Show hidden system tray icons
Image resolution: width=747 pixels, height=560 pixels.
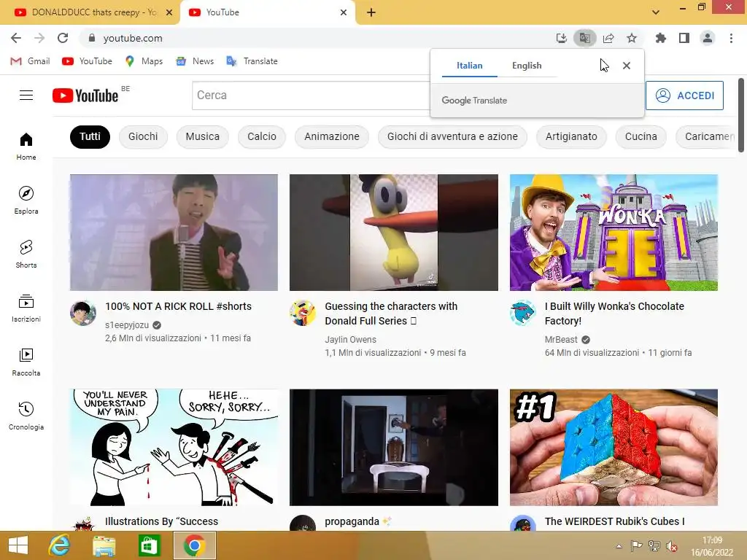click(619, 546)
